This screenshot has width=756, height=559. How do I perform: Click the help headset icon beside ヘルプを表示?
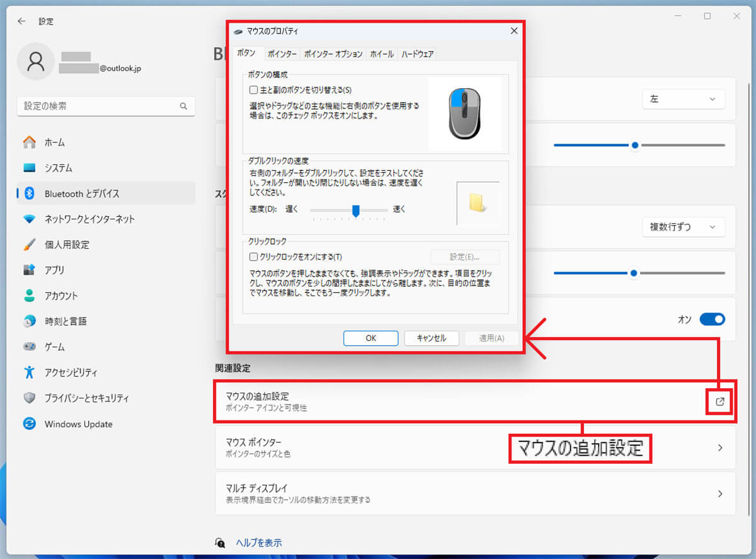tap(220, 543)
